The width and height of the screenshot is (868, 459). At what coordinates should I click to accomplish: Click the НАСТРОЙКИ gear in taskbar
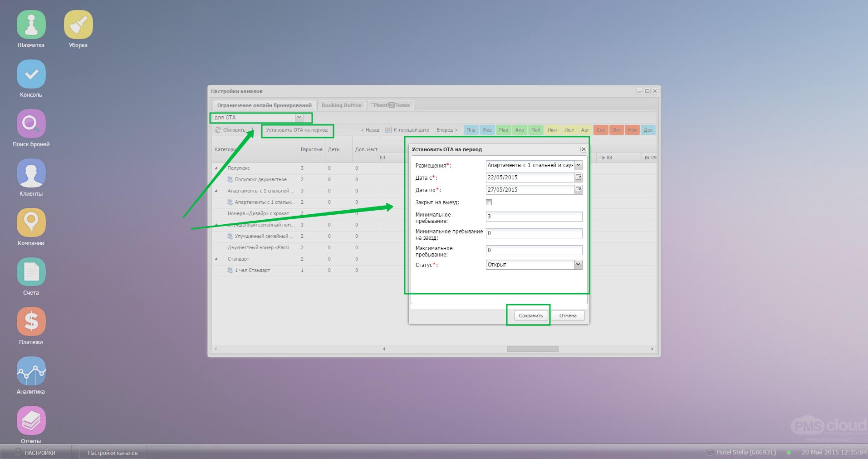(18, 452)
